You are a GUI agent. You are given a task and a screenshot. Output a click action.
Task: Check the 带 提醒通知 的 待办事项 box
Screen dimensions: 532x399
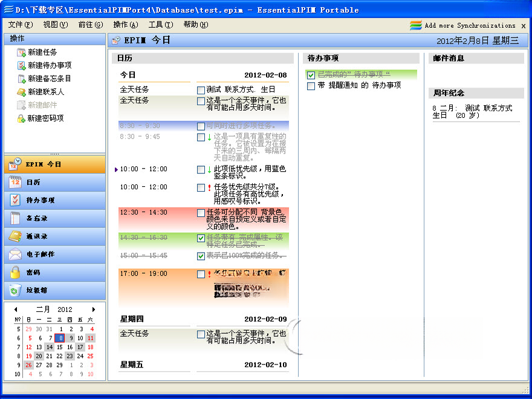coord(311,86)
